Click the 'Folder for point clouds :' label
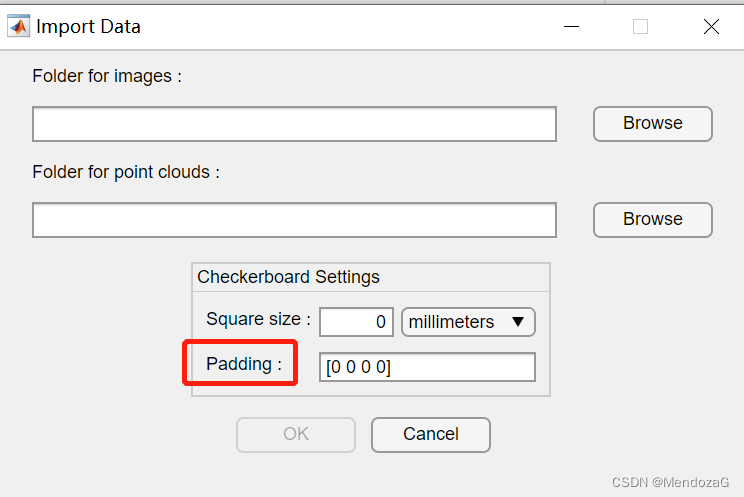This screenshot has height=497, width=744. 126,172
